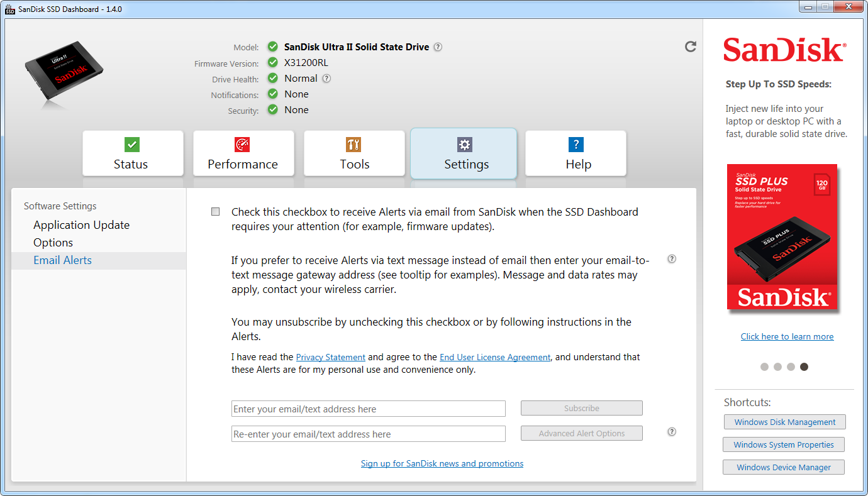This screenshot has height=496, width=868.
Task: Click the SanDisk logo in the side panel
Action: tap(785, 50)
